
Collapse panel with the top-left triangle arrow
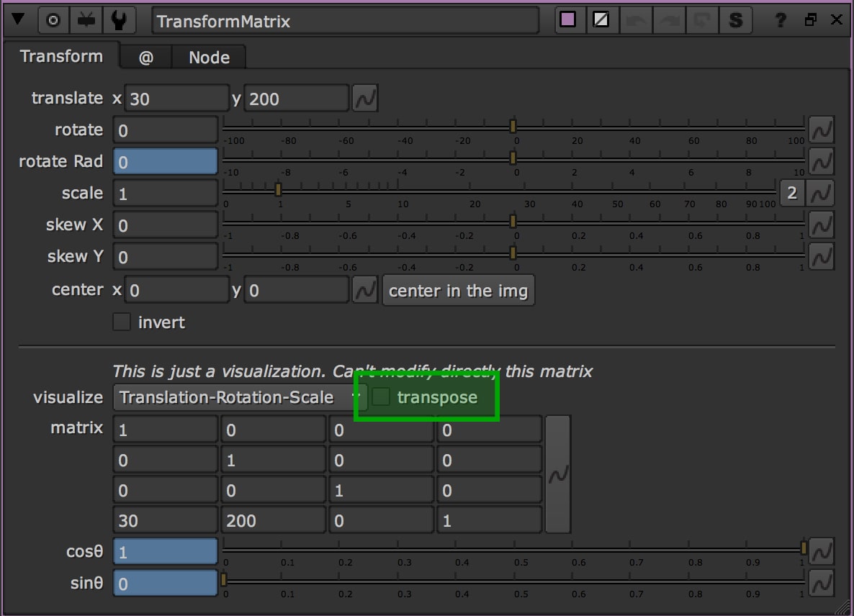click(x=18, y=19)
